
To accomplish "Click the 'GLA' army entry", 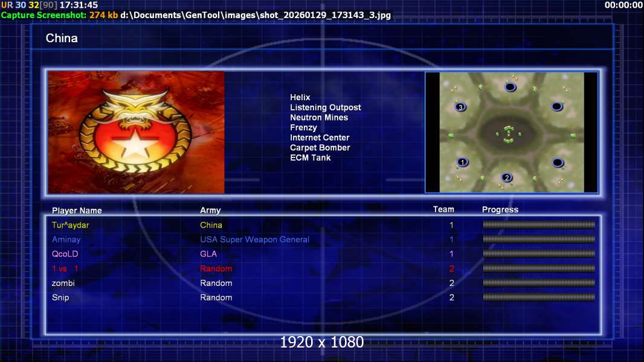I will click(x=208, y=254).
